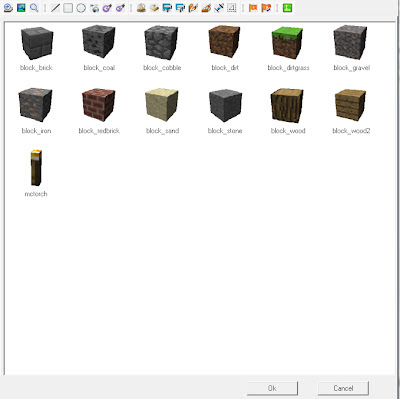Pick the block_redbrick cube
The width and height of the screenshot is (400, 399).
point(99,105)
